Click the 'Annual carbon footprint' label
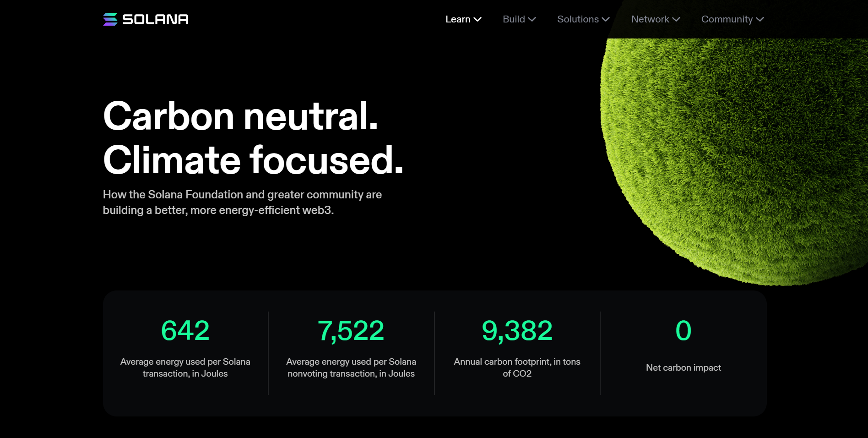This screenshot has width=868, height=438. (x=517, y=367)
